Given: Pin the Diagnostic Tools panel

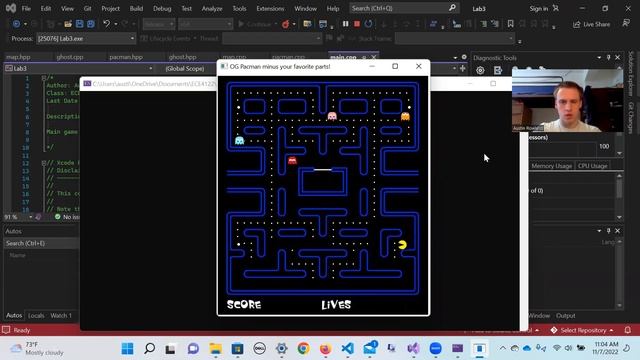Looking at the screenshot, I should tap(608, 58).
